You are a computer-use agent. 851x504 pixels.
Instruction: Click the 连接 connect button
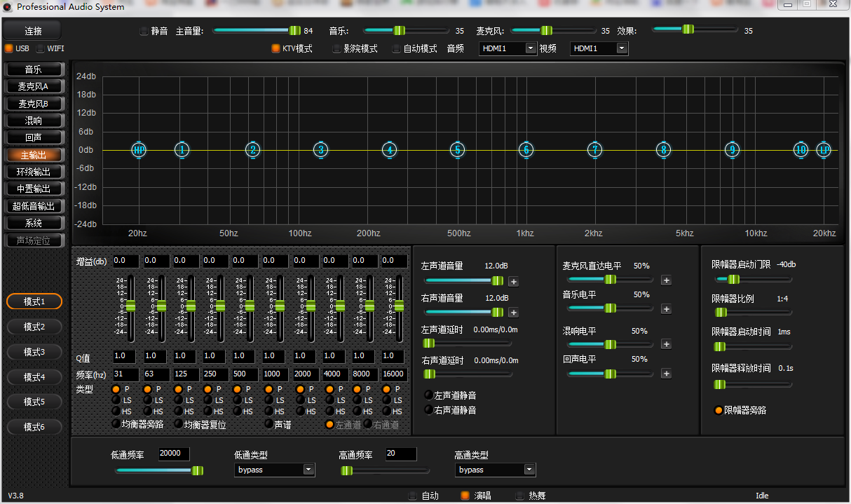[33, 31]
